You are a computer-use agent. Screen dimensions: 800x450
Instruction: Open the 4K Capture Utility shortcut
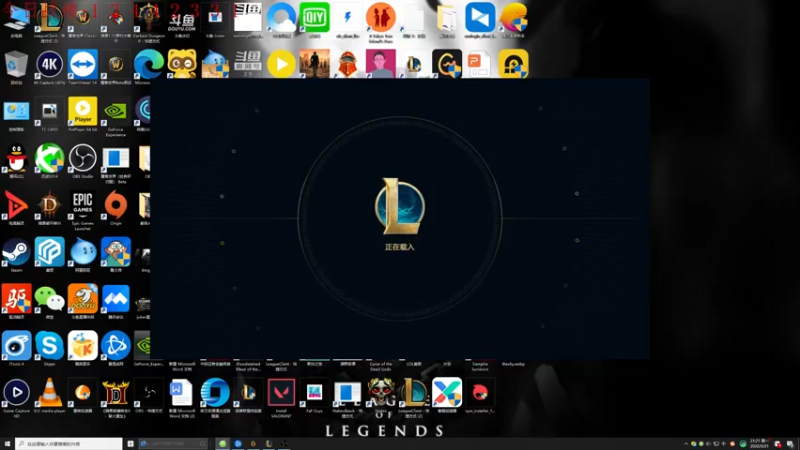point(49,64)
